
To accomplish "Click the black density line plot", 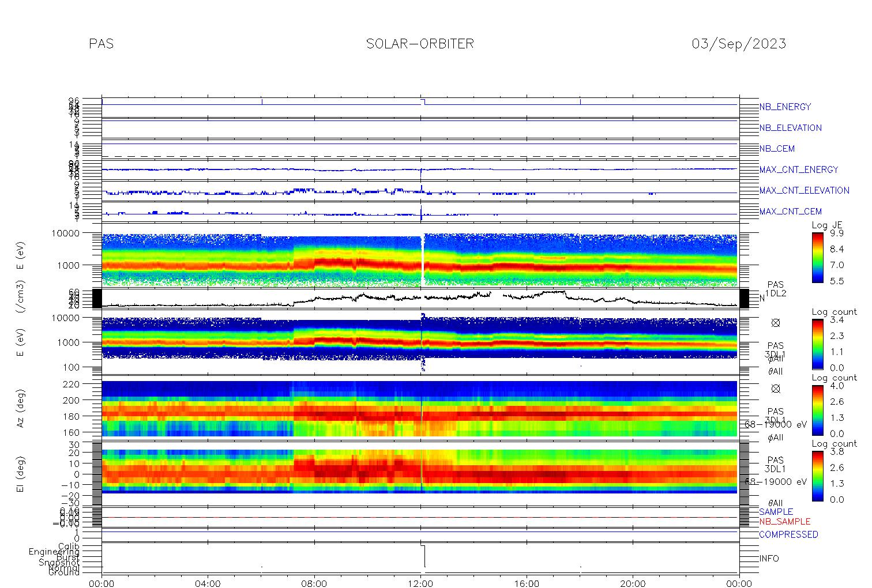I will point(420,298).
